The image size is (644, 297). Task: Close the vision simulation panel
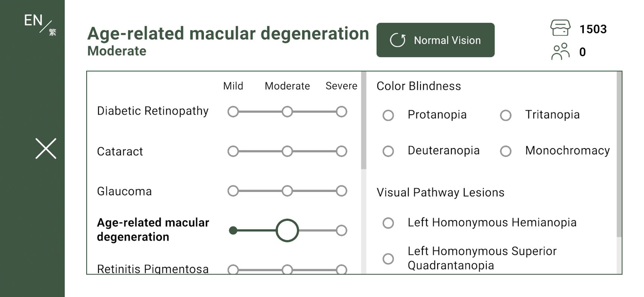point(46,148)
